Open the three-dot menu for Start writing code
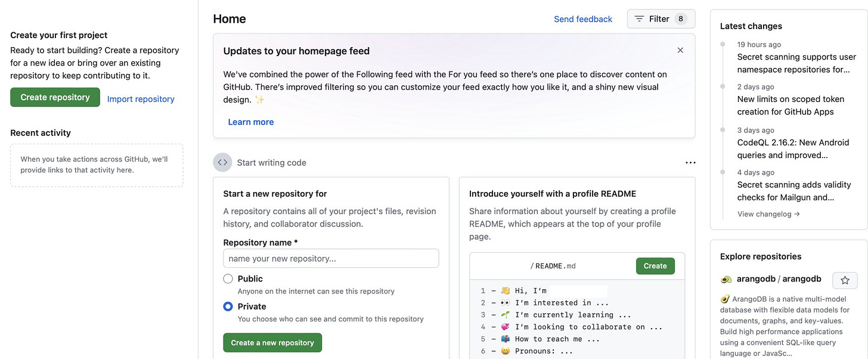 point(690,163)
